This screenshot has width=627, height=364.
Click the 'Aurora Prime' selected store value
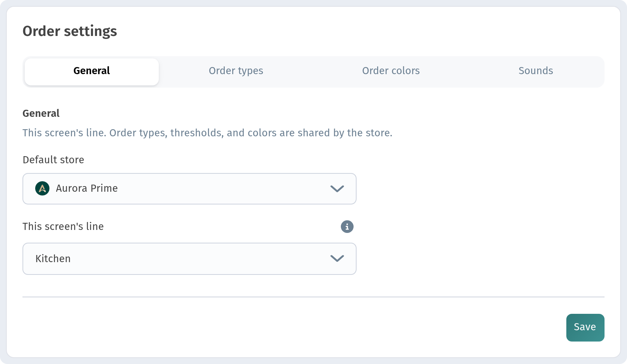[87, 188]
